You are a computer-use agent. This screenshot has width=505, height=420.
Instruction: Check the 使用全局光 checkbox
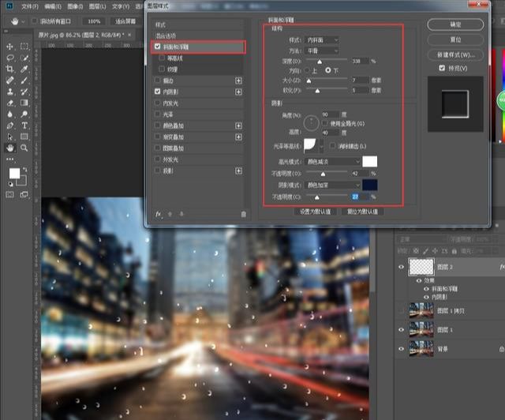pos(324,123)
